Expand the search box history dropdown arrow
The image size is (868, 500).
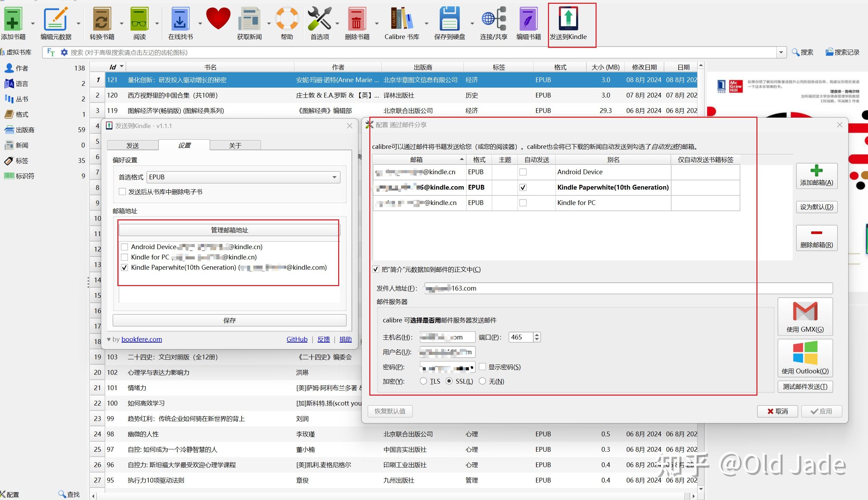point(781,52)
